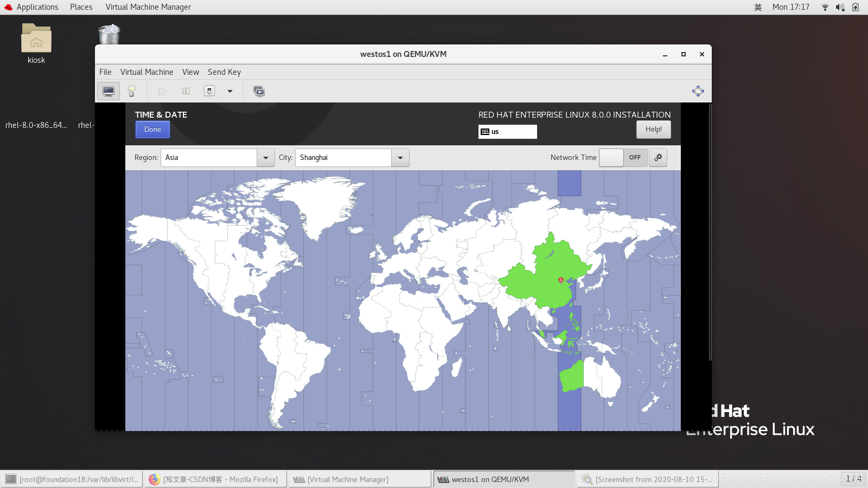Image resolution: width=868 pixels, height=488 pixels.
Task: Open the clock Mon 17:17
Action: point(790,7)
